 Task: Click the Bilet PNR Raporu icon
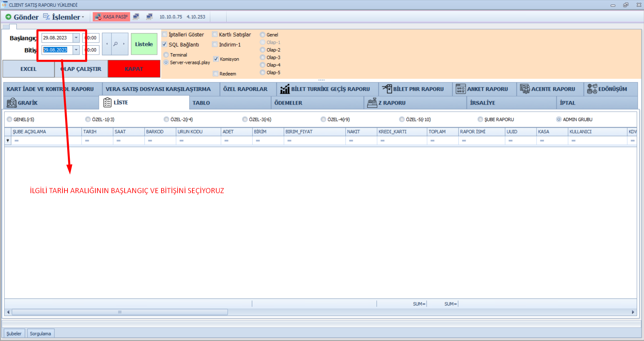387,89
